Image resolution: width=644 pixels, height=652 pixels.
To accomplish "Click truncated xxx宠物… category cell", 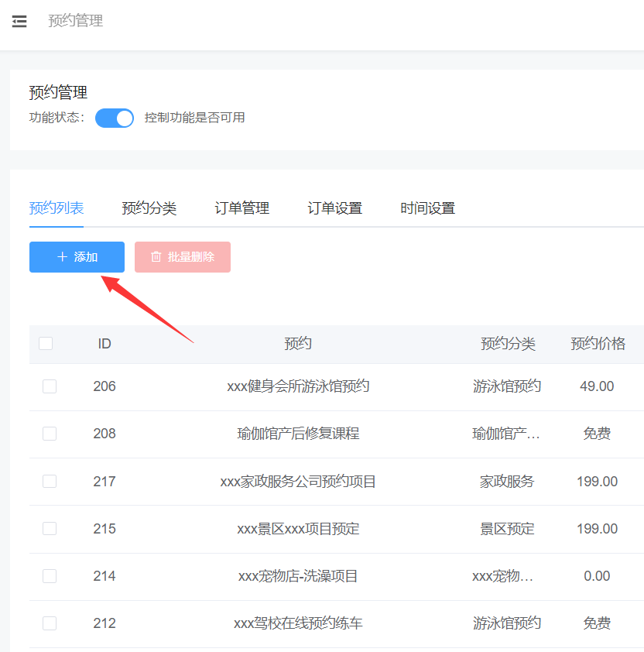I will click(502, 576).
